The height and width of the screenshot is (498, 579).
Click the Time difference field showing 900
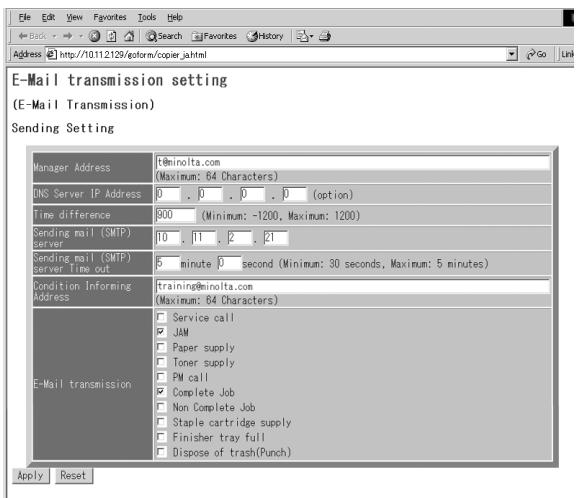point(175,215)
